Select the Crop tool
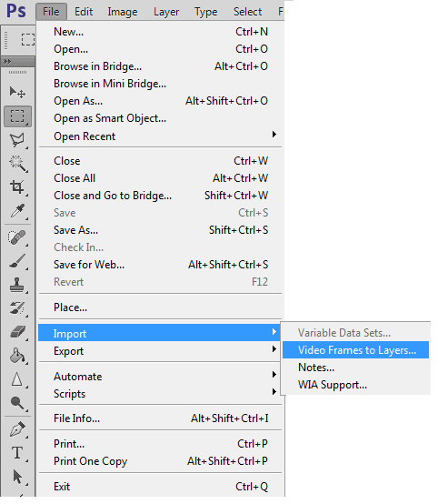Viewport: 438px width, 504px height. coord(17,187)
